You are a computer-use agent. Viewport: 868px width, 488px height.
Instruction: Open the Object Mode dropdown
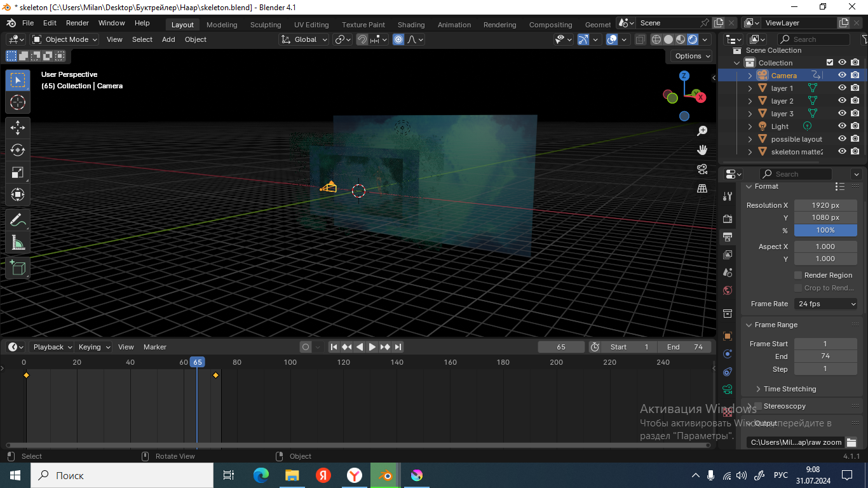[x=65, y=39]
